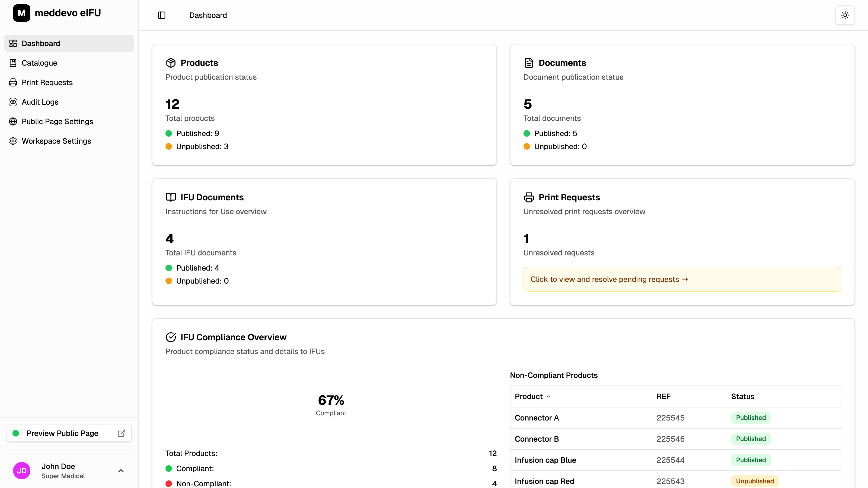This screenshot has width=868, height=488.
Task: Switch theme with the sun icon
Action: pyautogui.click(x=845, y=15)
